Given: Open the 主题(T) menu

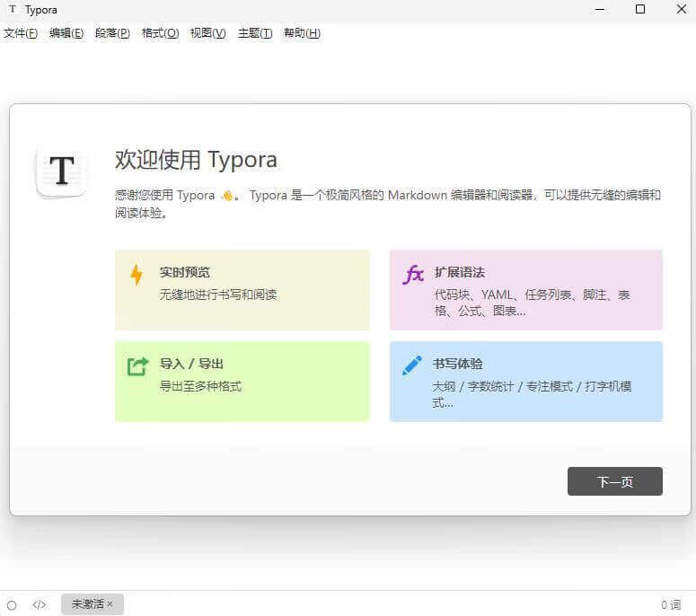Looking at the screenshot, I should click(x=255, y=33).
